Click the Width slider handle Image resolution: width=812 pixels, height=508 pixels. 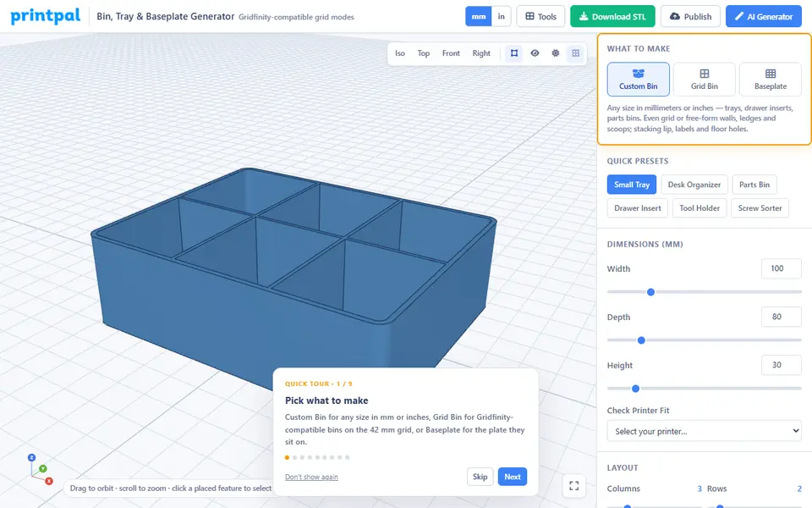tap(651, 292)
